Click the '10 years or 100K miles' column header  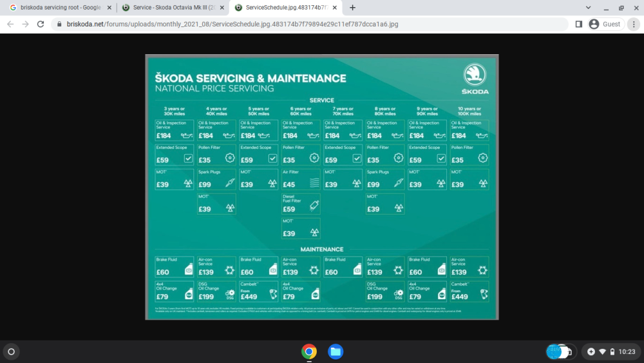(469, 111)
